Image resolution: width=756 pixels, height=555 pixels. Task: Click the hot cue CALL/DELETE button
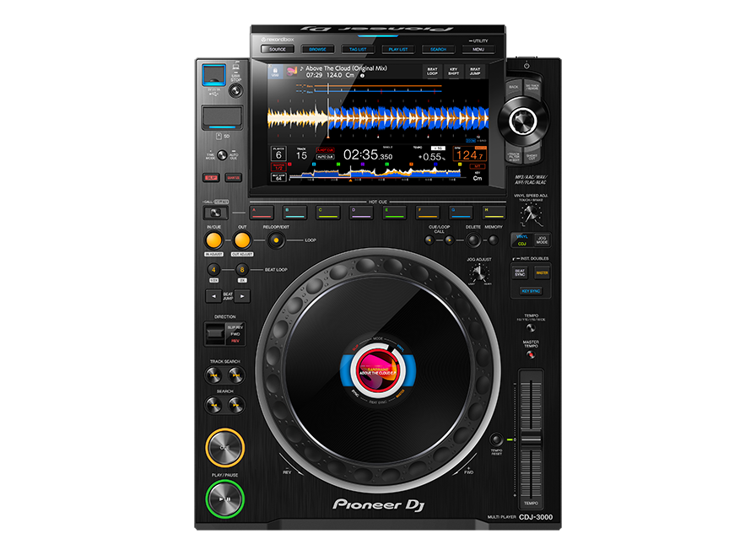coord(215,213)
